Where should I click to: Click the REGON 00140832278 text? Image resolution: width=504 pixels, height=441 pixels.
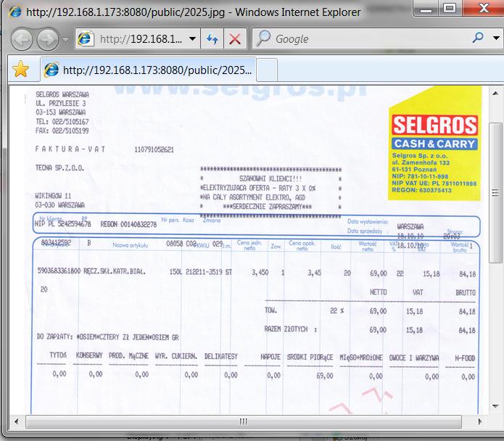tap(128, 224)
